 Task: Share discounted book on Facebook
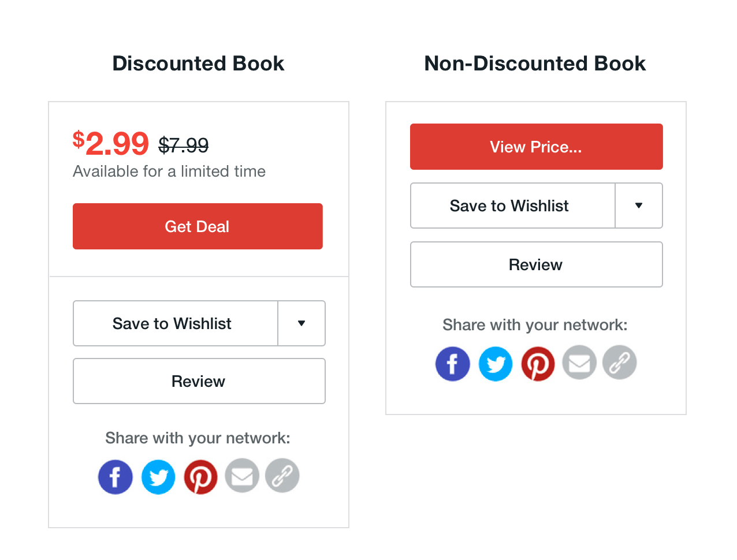pos(115,477)
